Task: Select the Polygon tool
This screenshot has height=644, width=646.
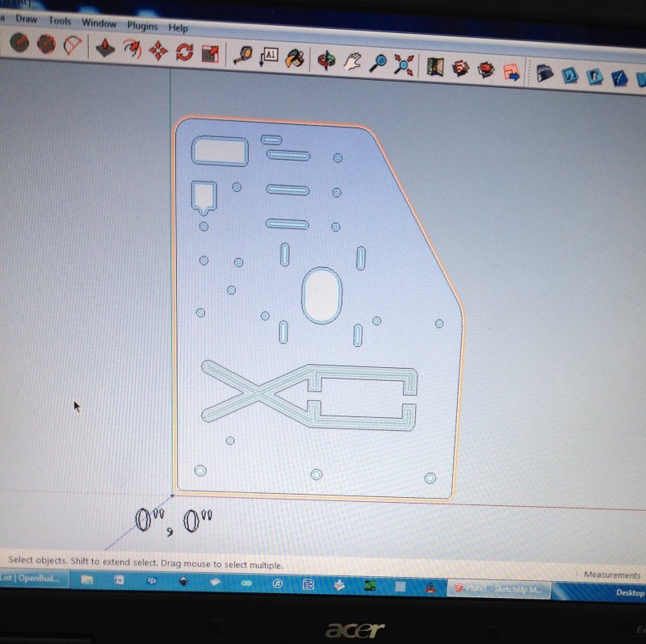Action: point(46,44)
